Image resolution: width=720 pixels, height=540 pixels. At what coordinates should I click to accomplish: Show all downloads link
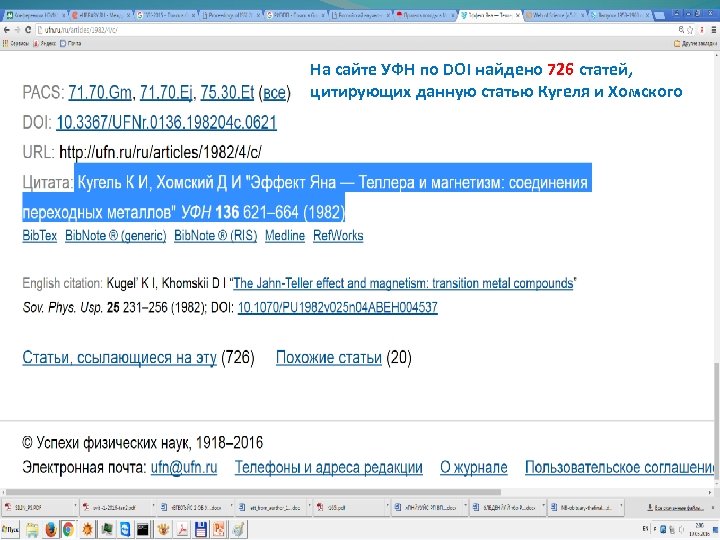[x=675, y=508]
